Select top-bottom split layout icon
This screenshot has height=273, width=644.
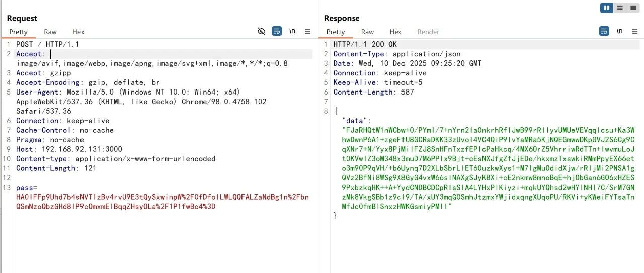pos(620,8)
